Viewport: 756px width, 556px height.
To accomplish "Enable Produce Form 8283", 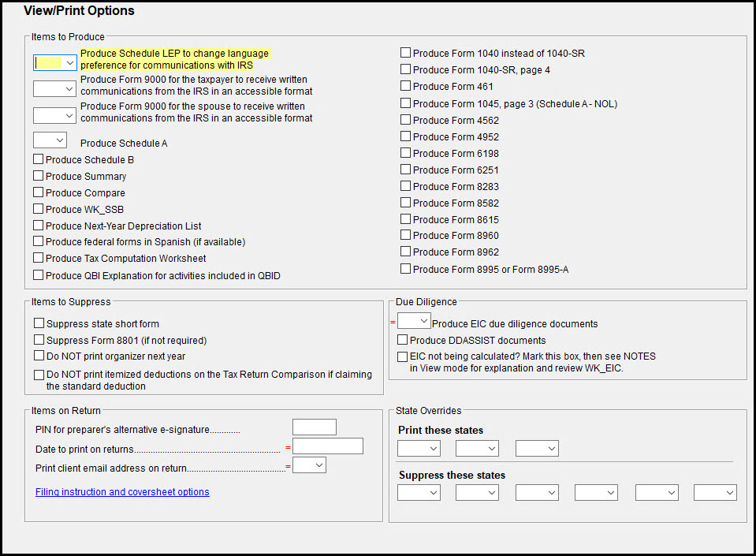I will click(406, 185).
